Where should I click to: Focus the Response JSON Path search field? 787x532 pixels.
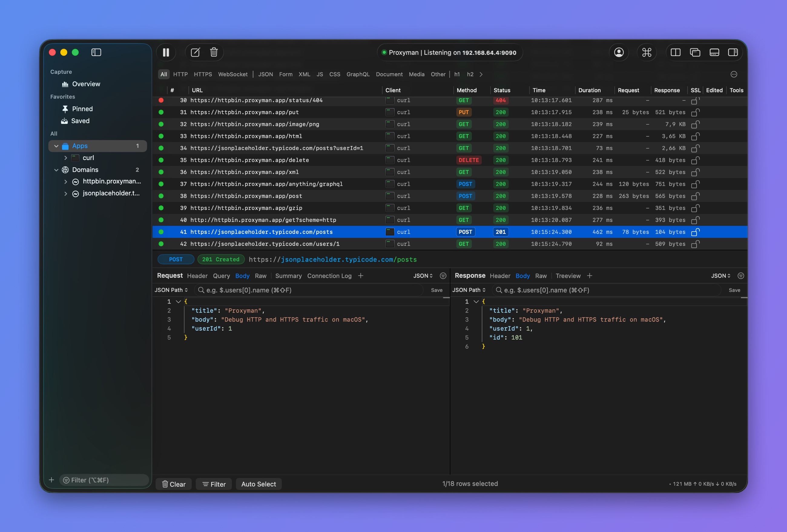point(607,290)
